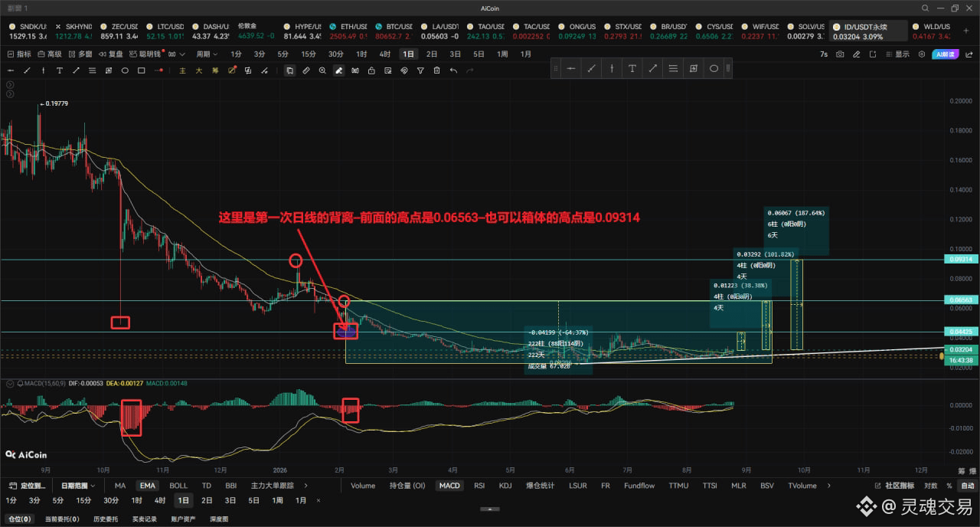The width and height of the screenshot is (980, 527).
Task: Select the text tool in left drawing toolbar
Action: click(x=59, y=70)
